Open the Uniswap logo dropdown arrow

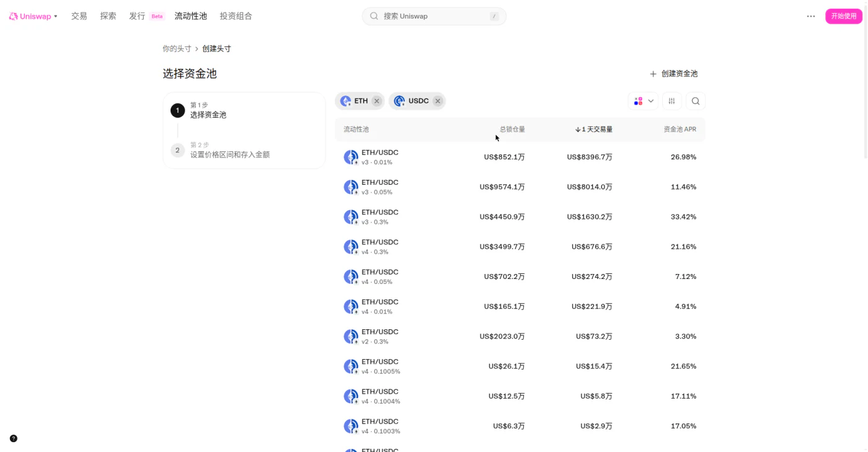(x=56, y=16)
